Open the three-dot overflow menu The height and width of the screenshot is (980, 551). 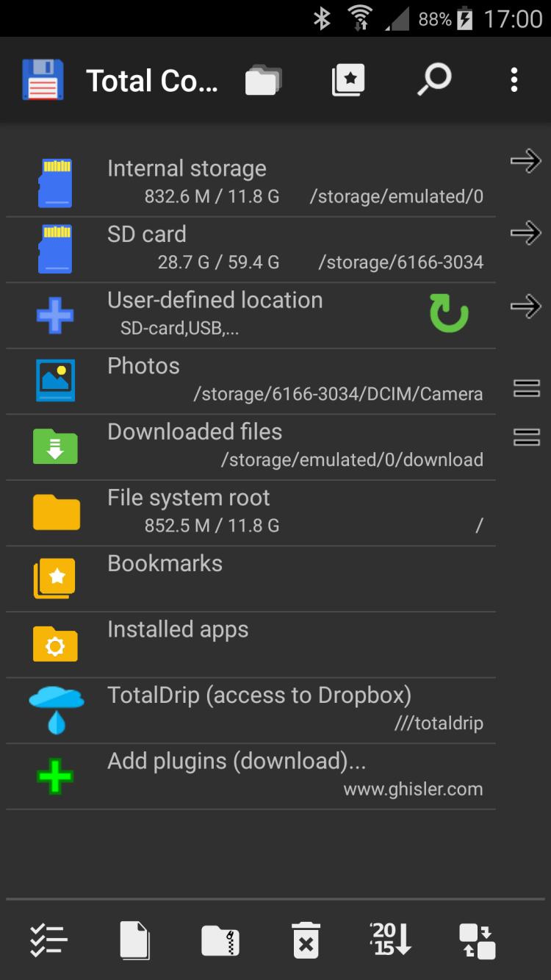(x=514, y=80)
